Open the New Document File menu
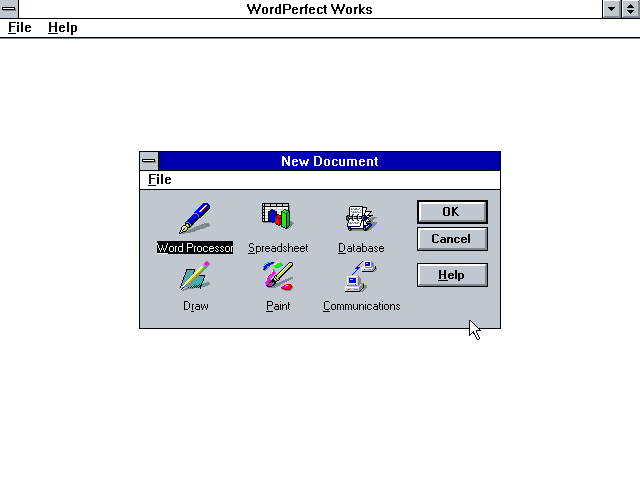Viewport: 640px width, 480px height. (x=160, y=180)
